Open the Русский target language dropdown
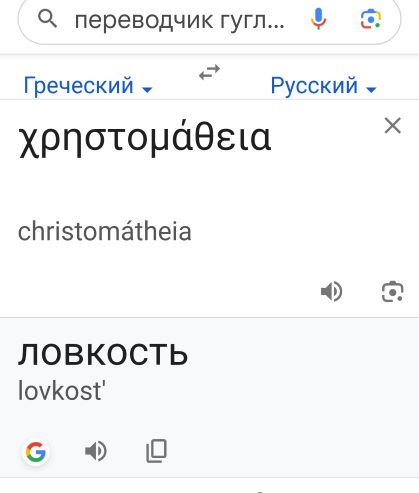 click(323, 85)
